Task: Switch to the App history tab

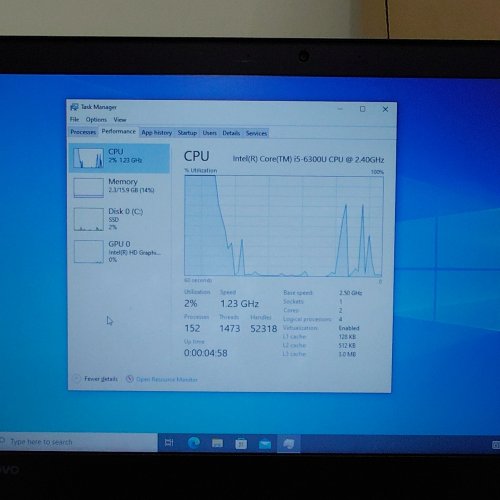Action: [x=157, y=132]
